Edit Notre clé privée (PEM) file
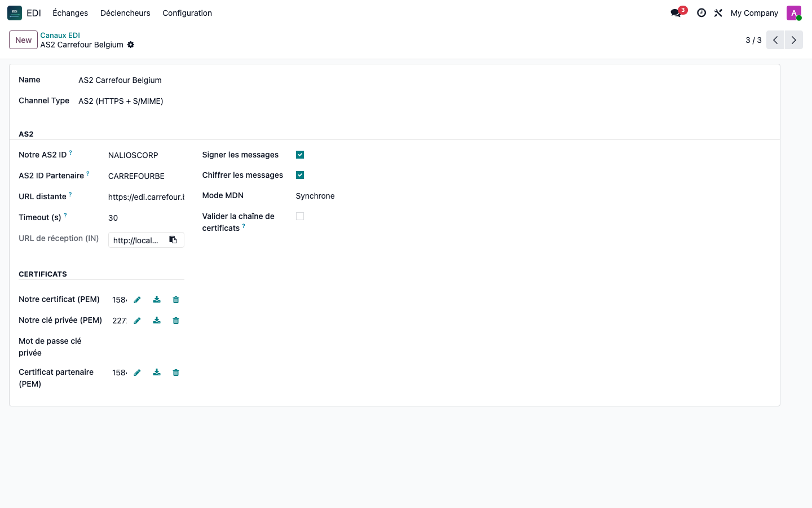The height and width of the screenshot is (508, 812). [137, 321]
